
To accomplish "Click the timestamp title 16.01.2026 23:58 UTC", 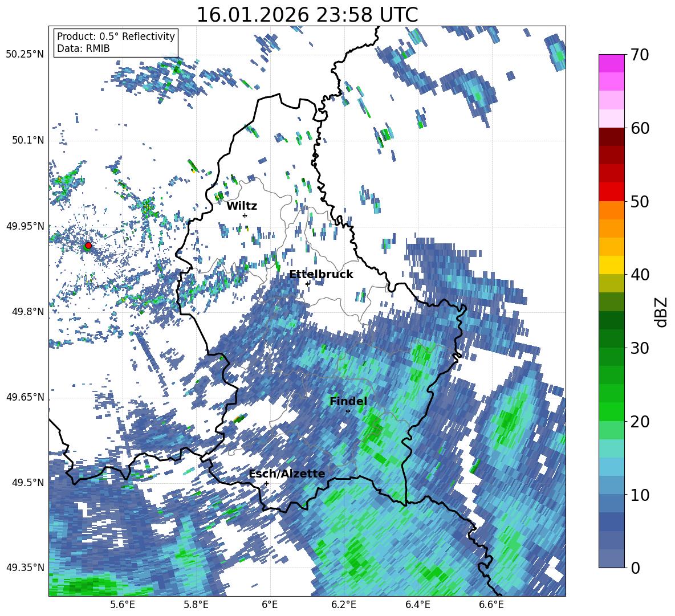I will [x=307, y=15].
